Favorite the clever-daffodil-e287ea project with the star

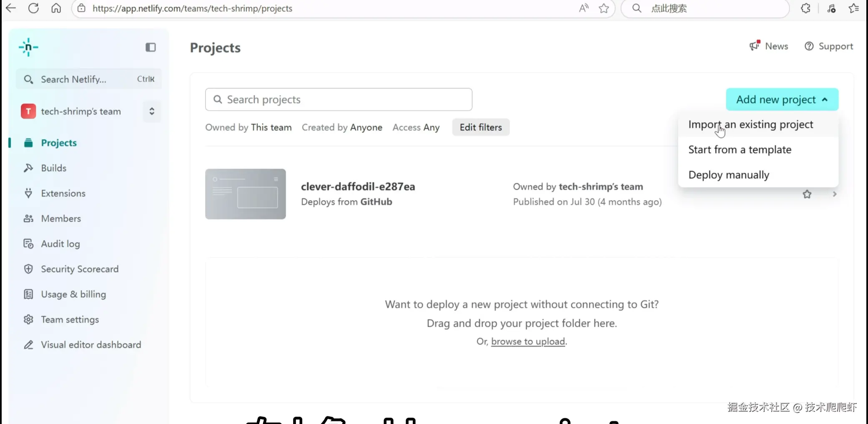point(807,194)
